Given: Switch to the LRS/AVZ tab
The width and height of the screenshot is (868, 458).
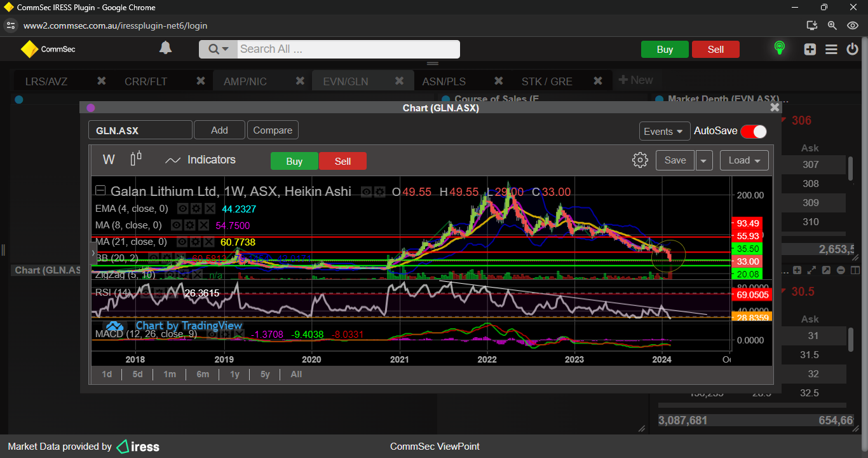Looking at the screenshot, I should point(46,81).
